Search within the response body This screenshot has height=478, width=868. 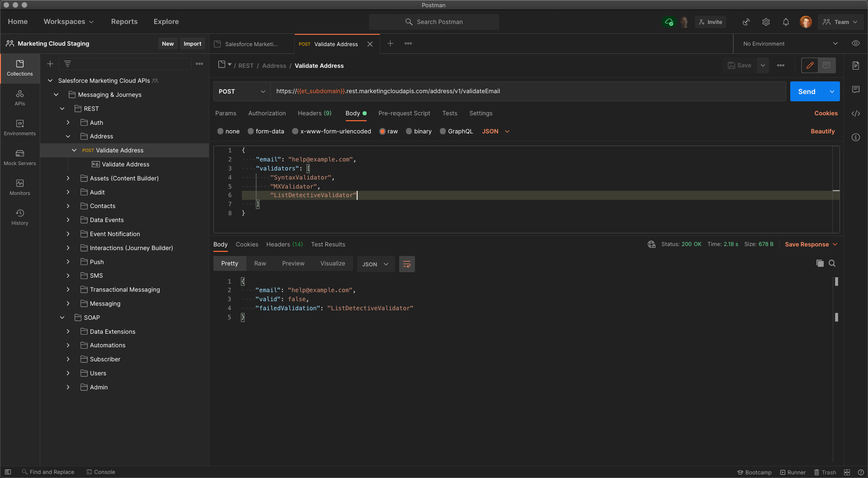click(x=832, y=263)
